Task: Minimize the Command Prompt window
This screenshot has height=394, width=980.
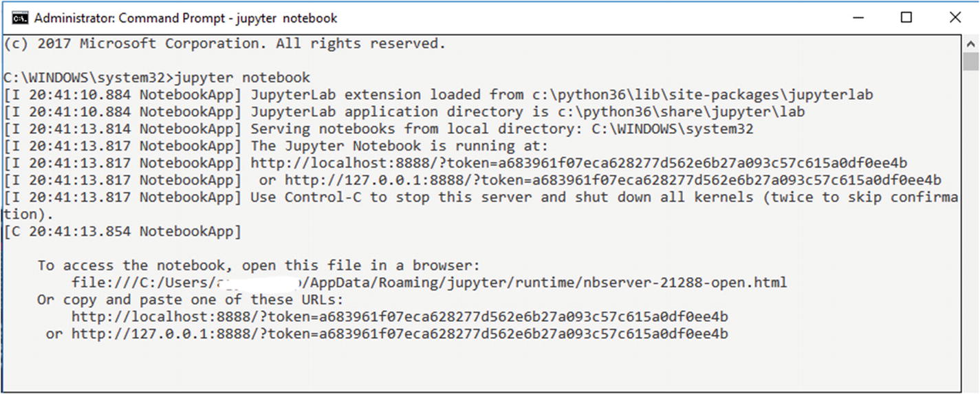Action: (857, 18)
